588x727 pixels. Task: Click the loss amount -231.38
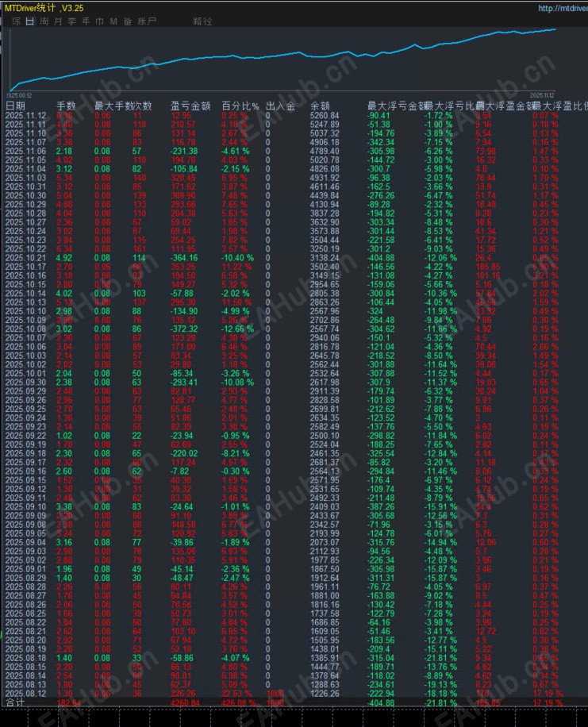coord(183,151)
